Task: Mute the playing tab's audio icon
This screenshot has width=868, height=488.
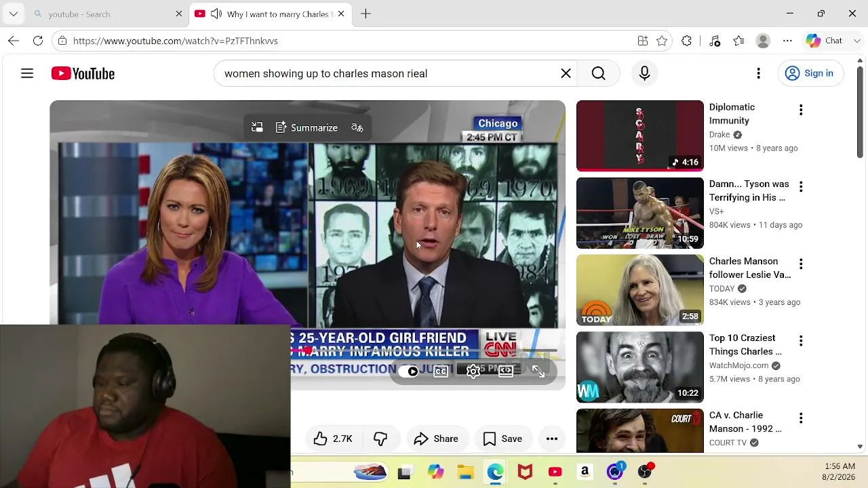Action: coord(216,14)
